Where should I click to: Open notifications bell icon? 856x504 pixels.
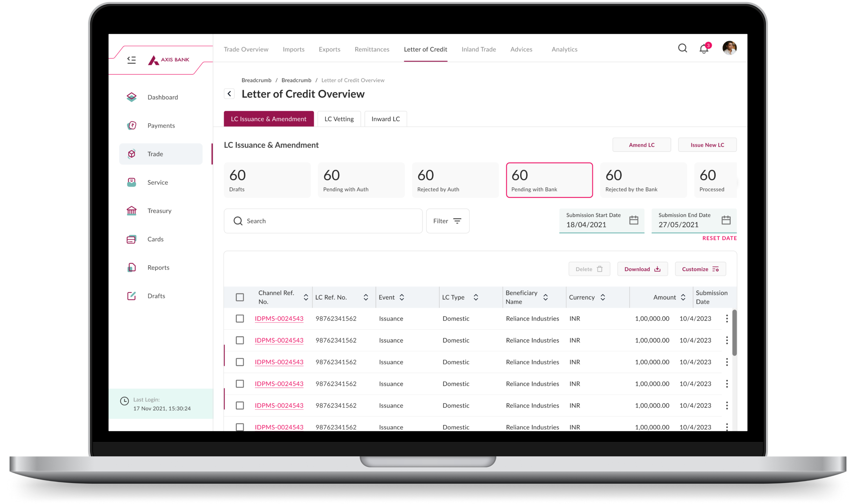coord(704,49)
